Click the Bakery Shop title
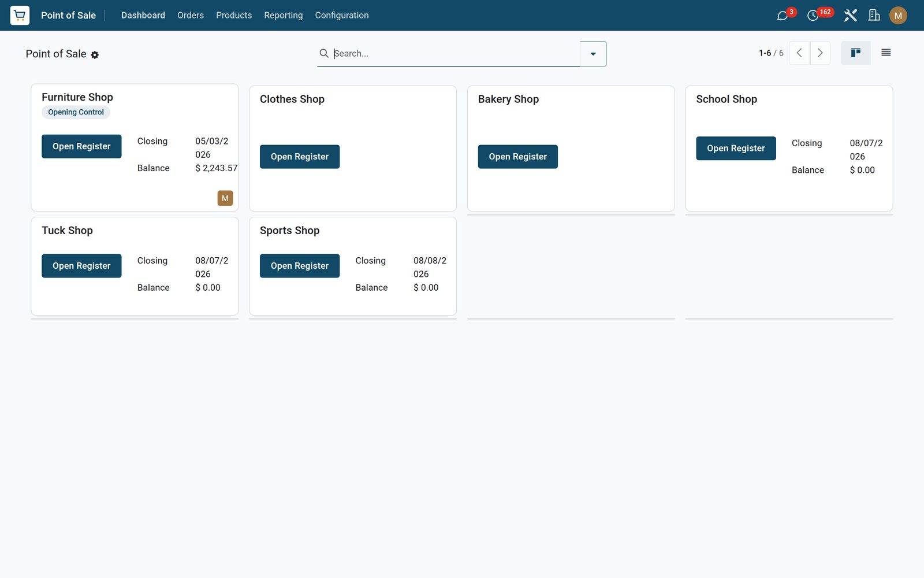The height and width of the screenshot is (578, 924). click(x=508, y=99)
